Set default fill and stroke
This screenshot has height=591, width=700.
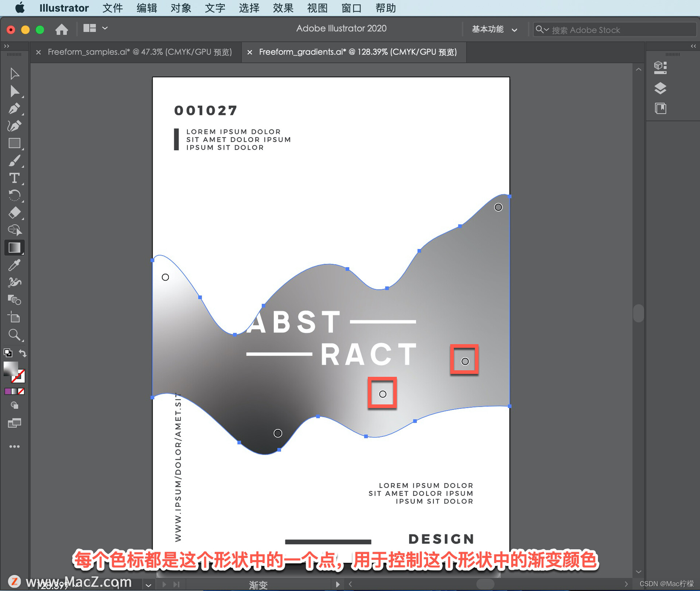tap(8, 353)
